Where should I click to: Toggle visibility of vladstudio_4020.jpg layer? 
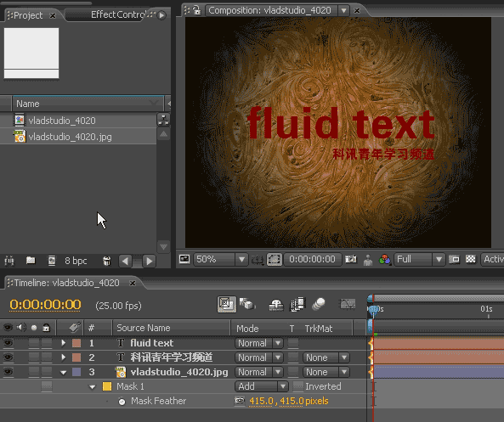pos(8,372)
